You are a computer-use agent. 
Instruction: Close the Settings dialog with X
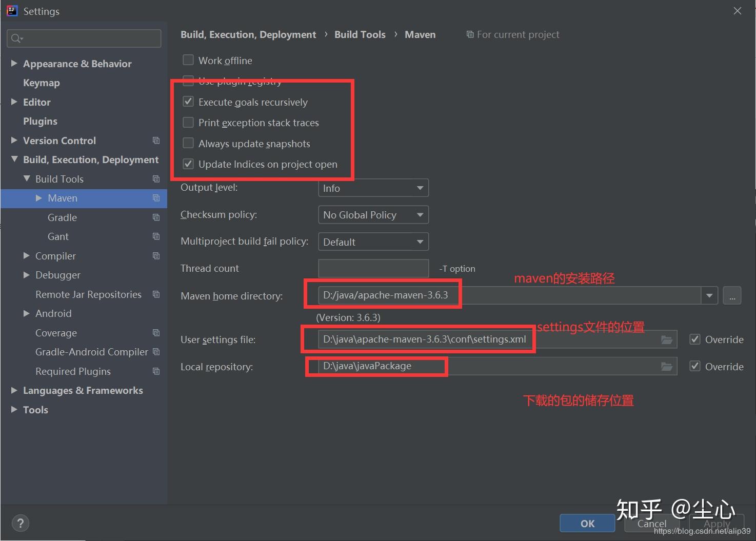point(738,11)
